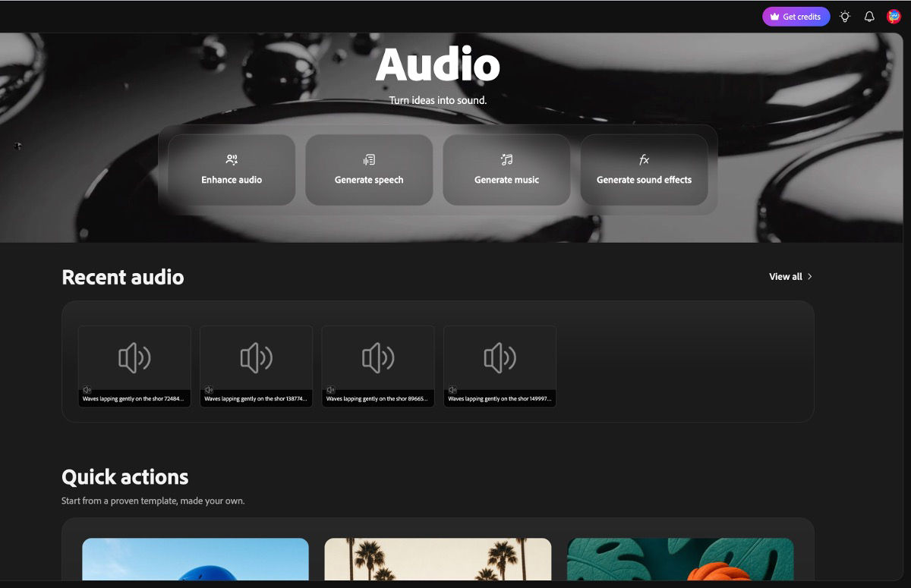Image resolution: width=911 pixels, height=588 pixels.
Task: Click small speaker badge on clip 89665
Action: coord(330,390)
